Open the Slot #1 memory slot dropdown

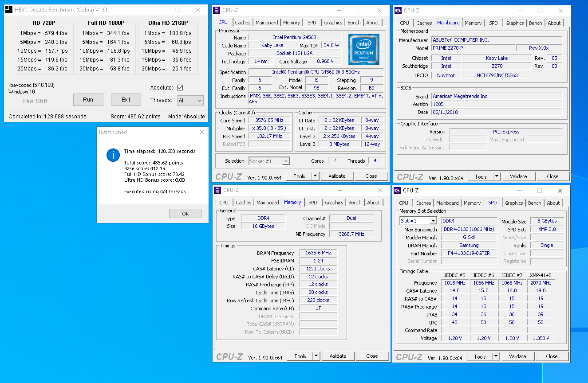pyautogui.click(x=418, y=221)
